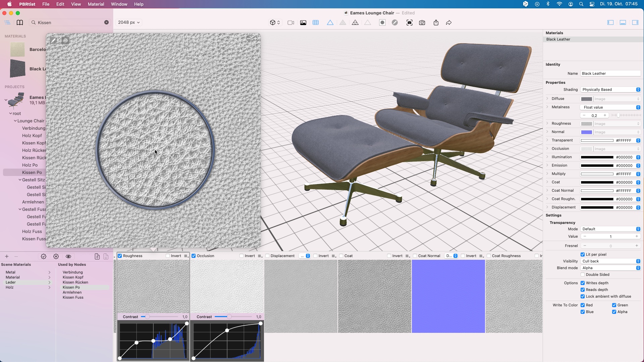Open the library book icon in sidebar

[20, 22]
